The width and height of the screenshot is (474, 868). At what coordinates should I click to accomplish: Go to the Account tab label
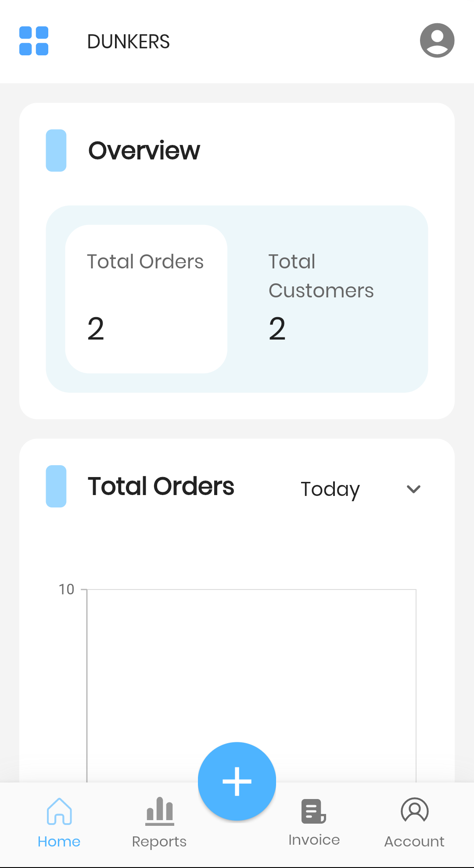point(414,842)
